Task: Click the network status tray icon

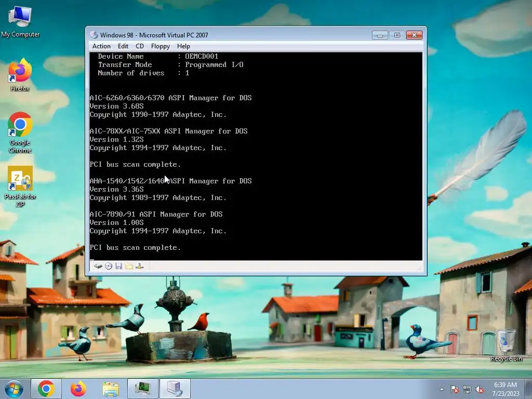Action: [467, 390]
